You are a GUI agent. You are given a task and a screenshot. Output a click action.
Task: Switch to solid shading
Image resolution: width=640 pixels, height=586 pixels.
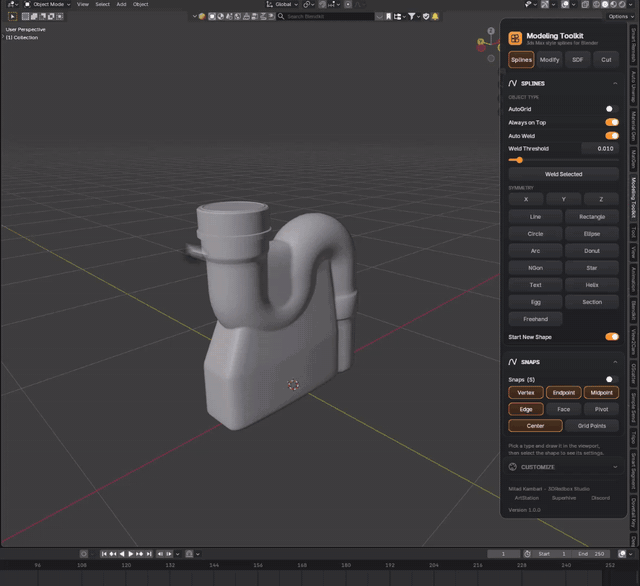pyautogui.click(x=605, y=4)
